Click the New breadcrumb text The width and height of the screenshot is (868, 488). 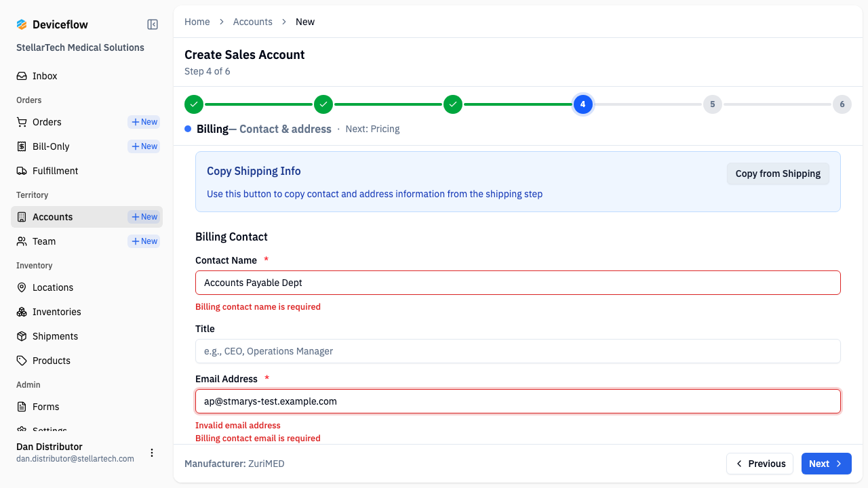tap(305, 22)
